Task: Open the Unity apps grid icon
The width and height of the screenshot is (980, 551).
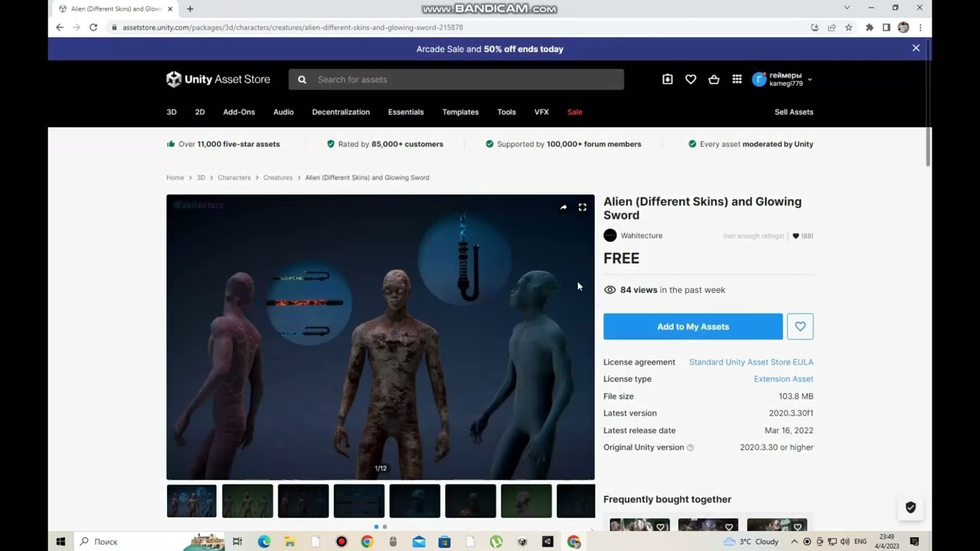Action: tap(737, 80)
